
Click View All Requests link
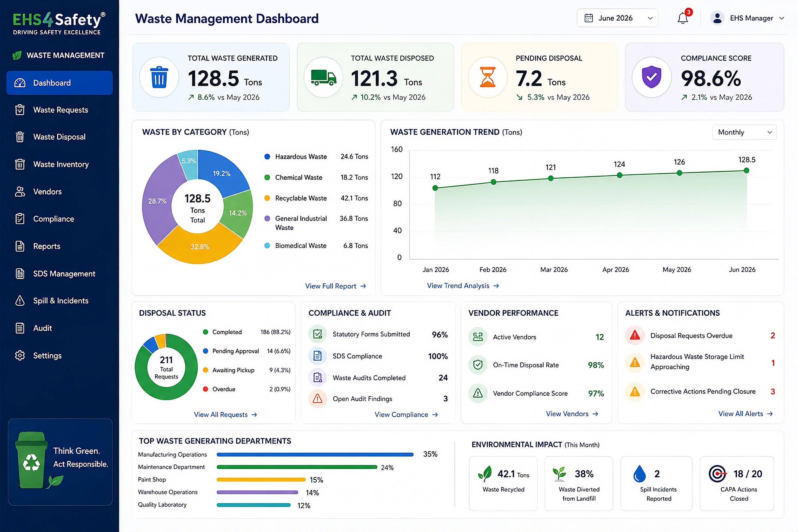[x=225, y=415]
